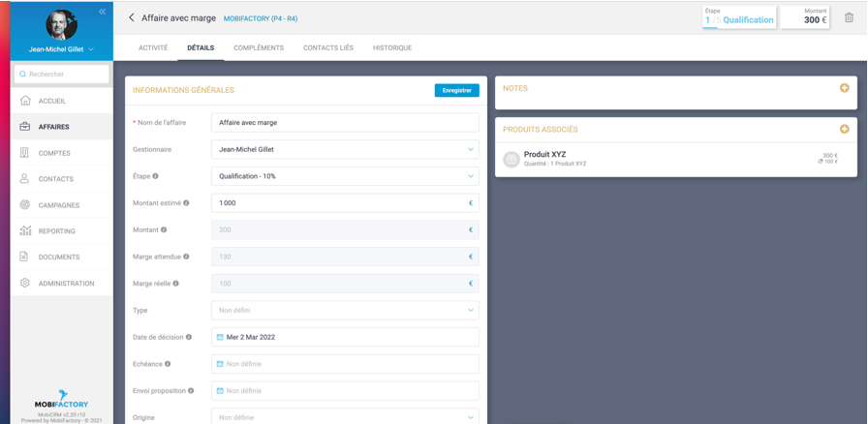The height and width of the screenshot is (424, 868).
Task: Open Reporting section in sidebar
Action: 56,231
